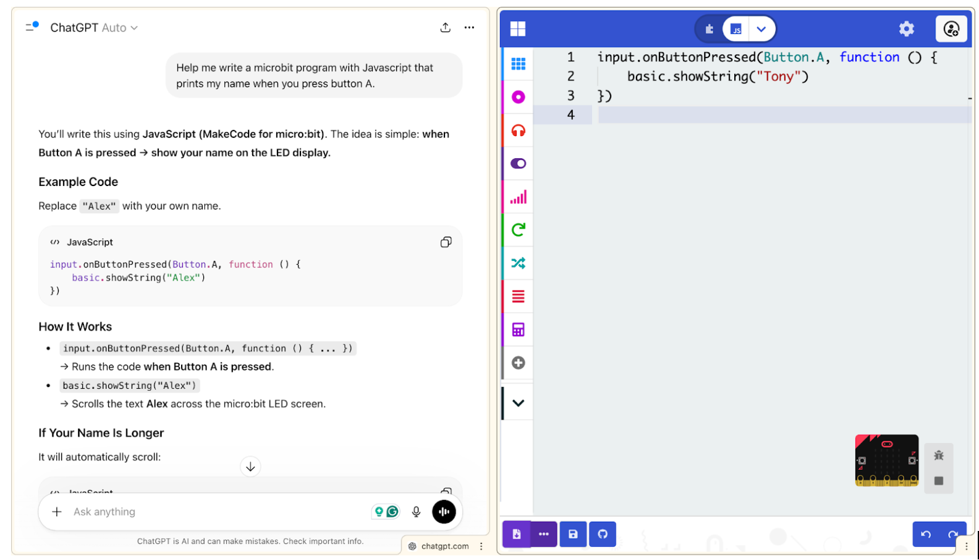Click the green Grammarly G icon
Image resolution: width=979 pixels, height=560 pixels.
pyautogui.click(x=392, y=512)
